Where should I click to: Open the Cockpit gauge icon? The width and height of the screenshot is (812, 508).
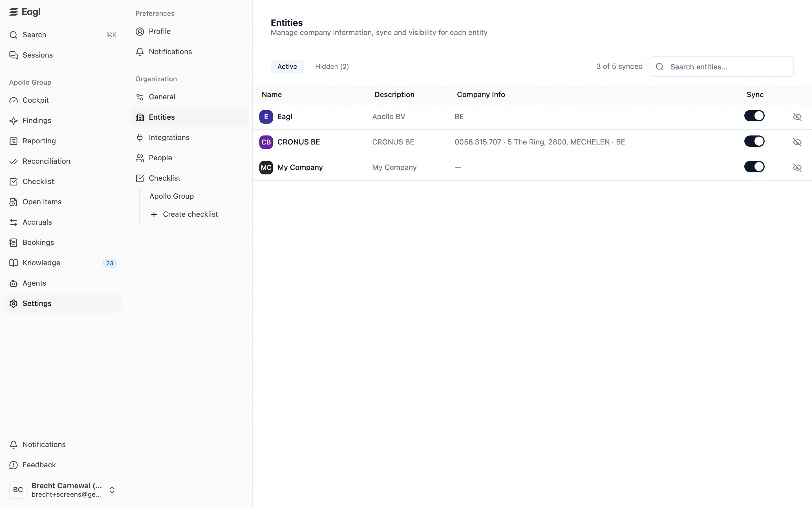click(14, 100)
